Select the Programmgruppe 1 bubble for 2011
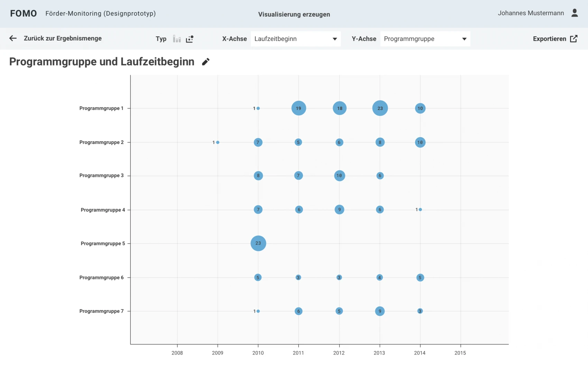This screenshot has width=588, height=368. point(298,108)
